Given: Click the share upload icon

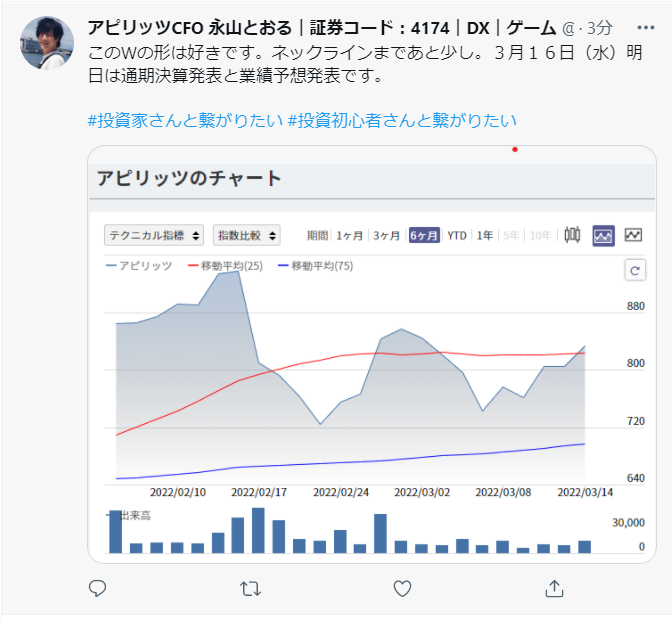Looking at the screenshot, I should (554, 588).
